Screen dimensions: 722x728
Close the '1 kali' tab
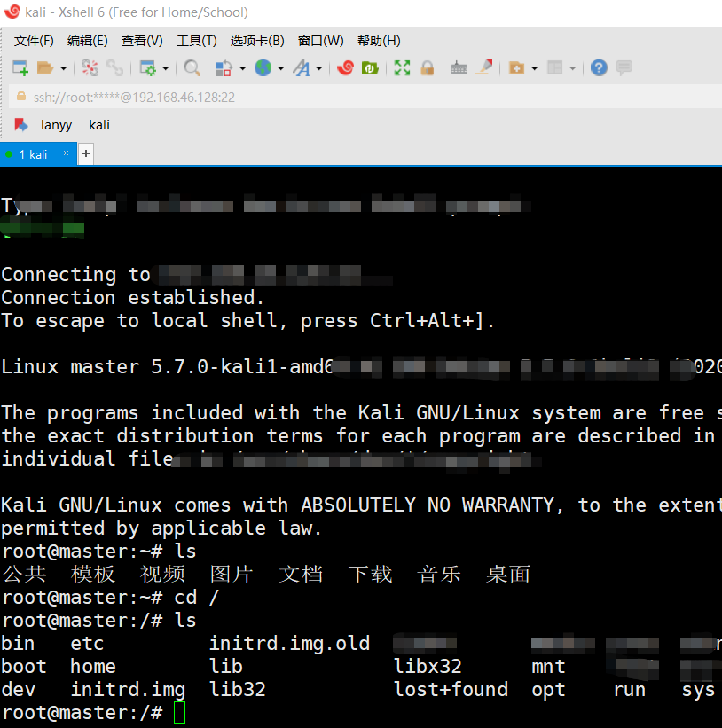point(66,153)
